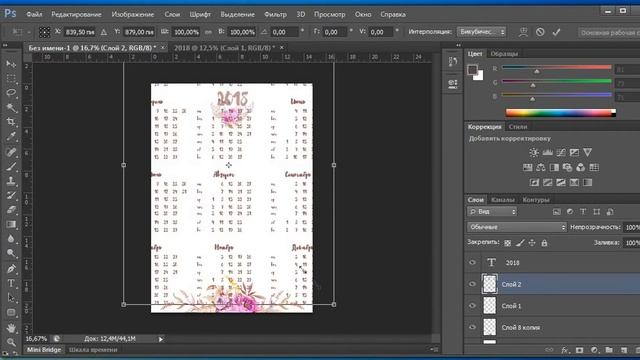Toggle link between width and height

[209, 32]
